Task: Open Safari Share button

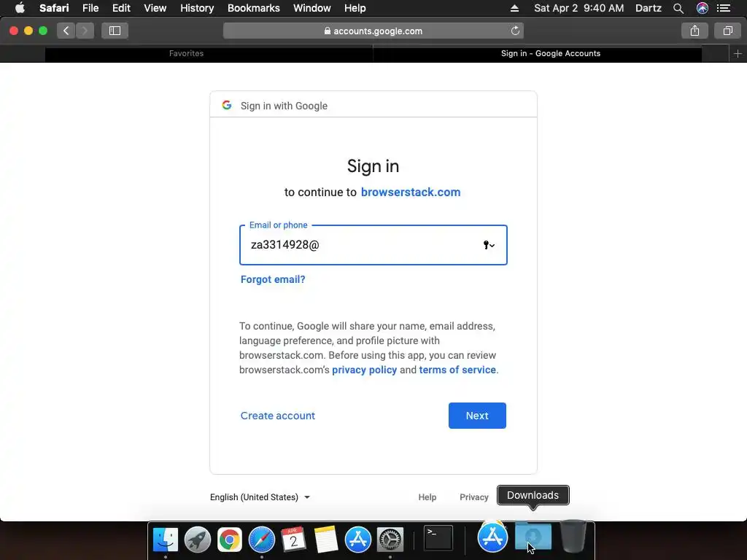Action: (x=694, y=31)
